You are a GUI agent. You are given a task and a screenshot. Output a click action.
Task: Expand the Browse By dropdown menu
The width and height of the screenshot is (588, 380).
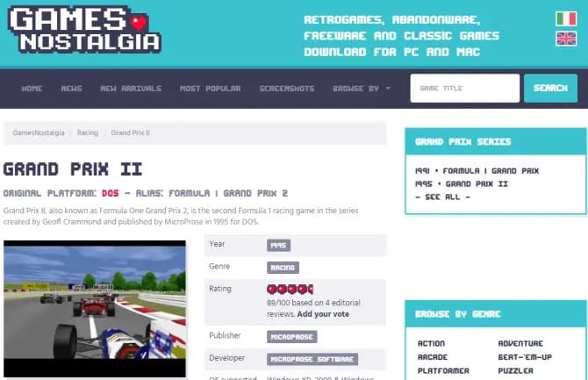click(362, 89)
